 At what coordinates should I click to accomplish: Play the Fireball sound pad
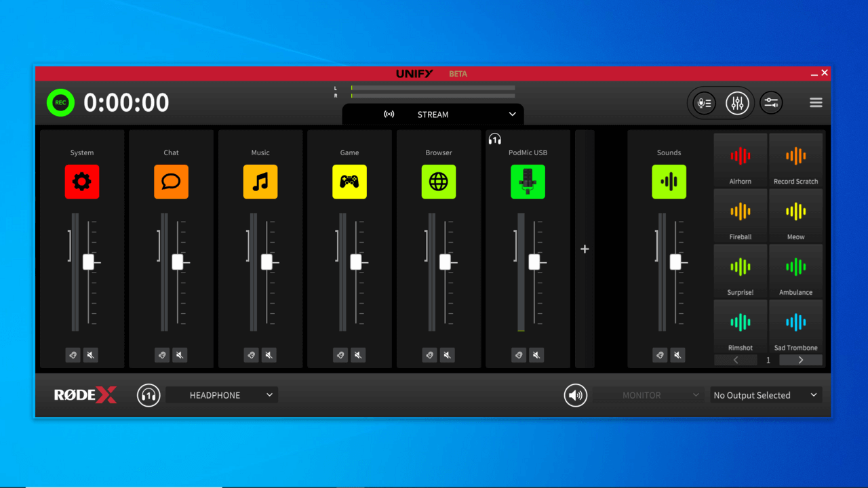(741, 216)
